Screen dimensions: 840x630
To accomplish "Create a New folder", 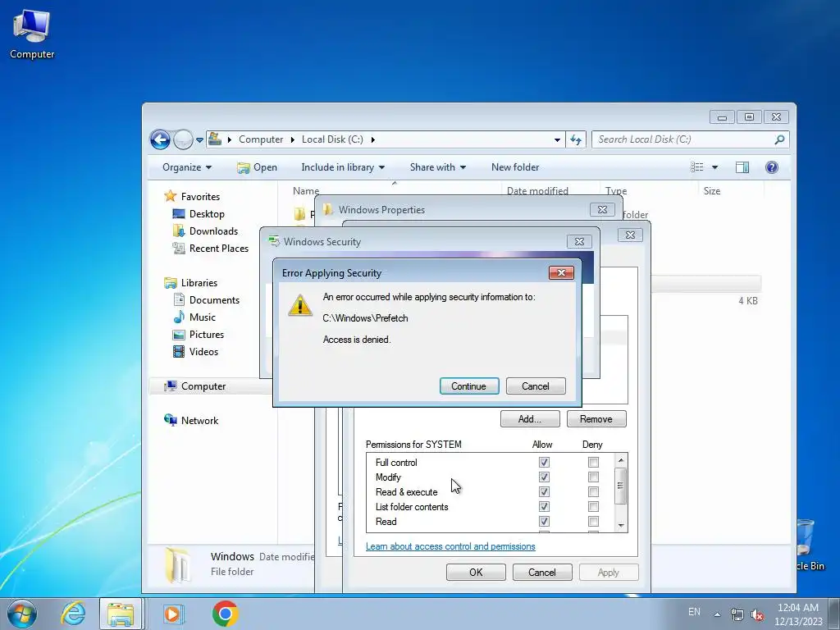I will tap(515, 167).
